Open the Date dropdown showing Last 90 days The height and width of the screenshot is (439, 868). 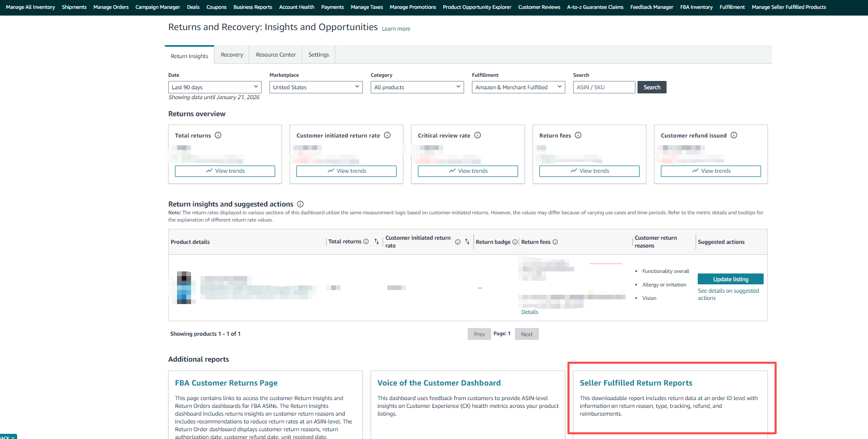click(214, 87)
